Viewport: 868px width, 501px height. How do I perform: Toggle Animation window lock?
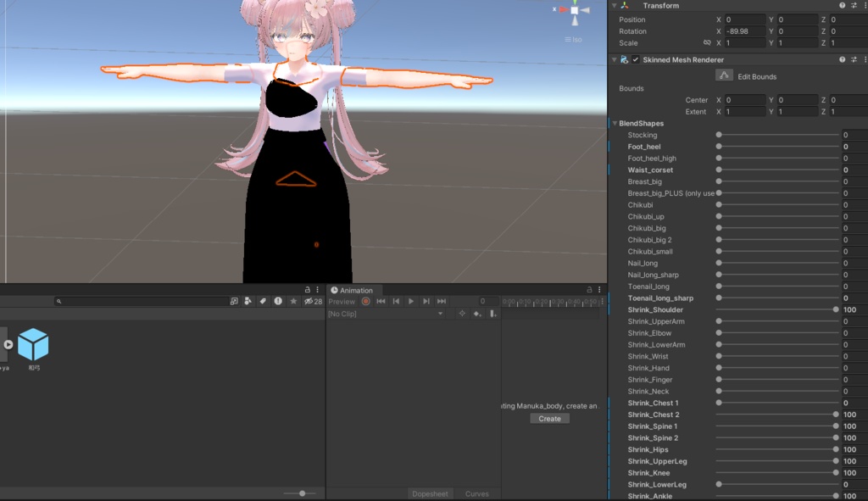point(589,290)
